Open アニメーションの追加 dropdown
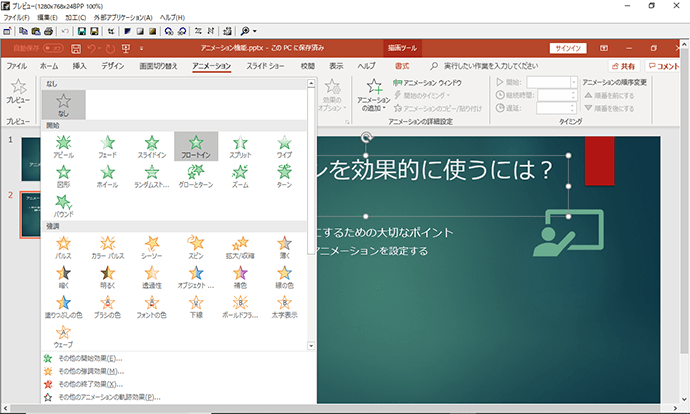Viewport: 690px width, 414px height. coord(374,96)
